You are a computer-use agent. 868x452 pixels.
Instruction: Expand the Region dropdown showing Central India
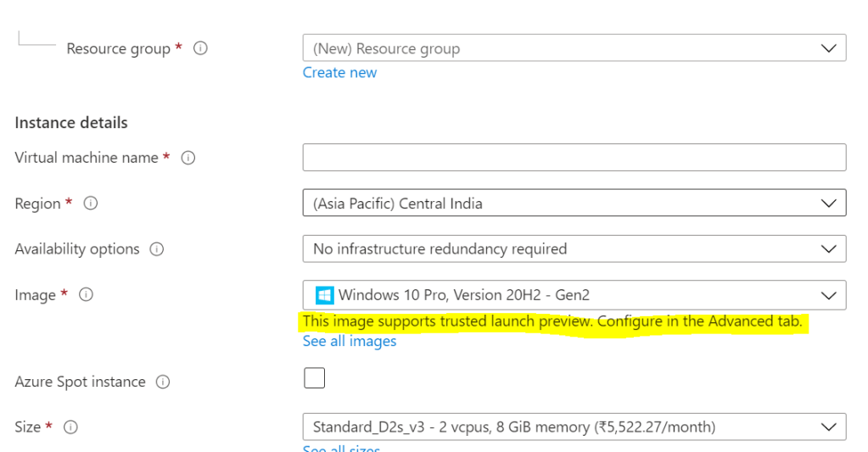(574, 204)
